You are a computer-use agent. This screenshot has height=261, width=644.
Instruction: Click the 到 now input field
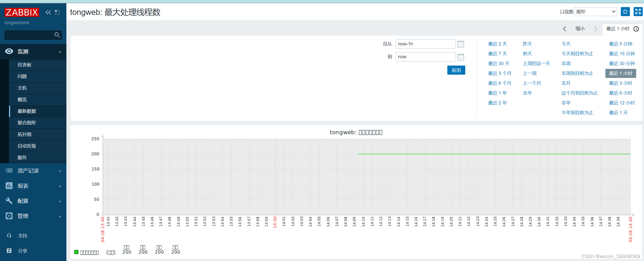425,57
